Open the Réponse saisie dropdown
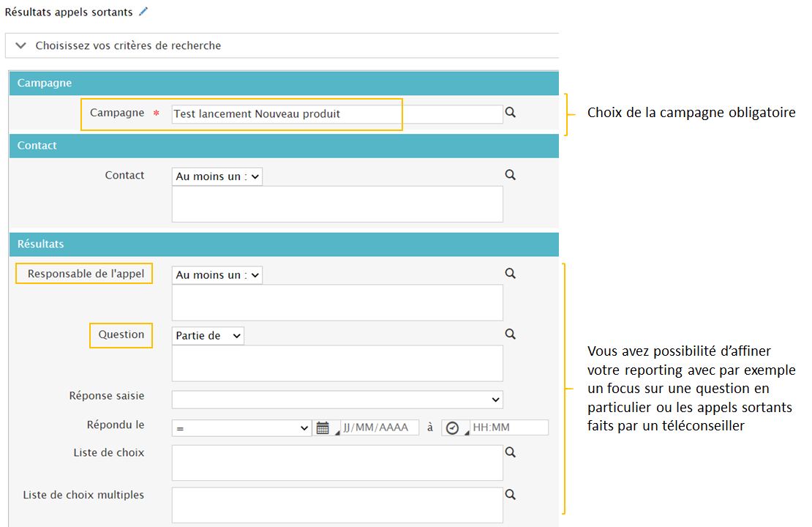Viewport: 812px width, 527px height. coord(337,399)
